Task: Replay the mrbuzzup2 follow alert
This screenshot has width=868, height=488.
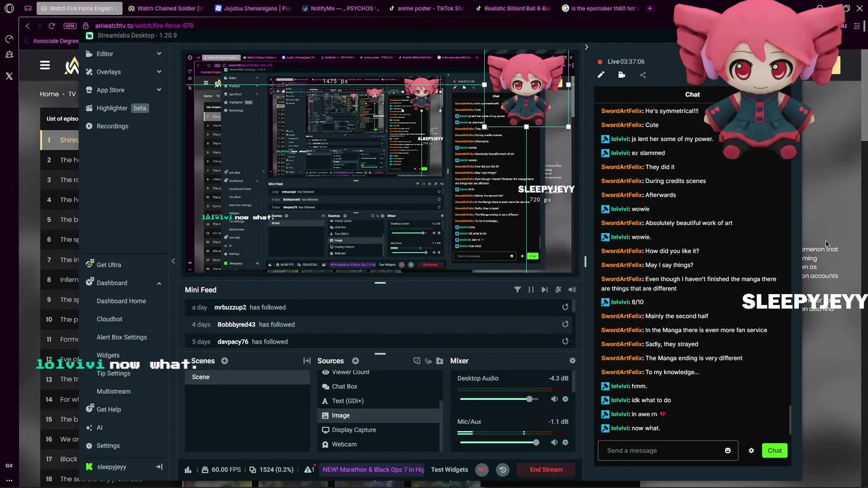Action: [x=565, y=307]
